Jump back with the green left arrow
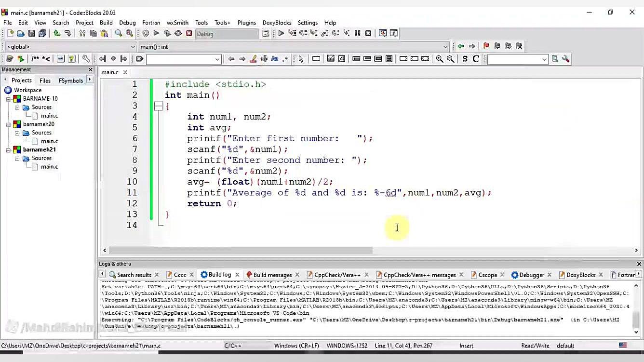The image size is (644, 362). tap(461, 46)
